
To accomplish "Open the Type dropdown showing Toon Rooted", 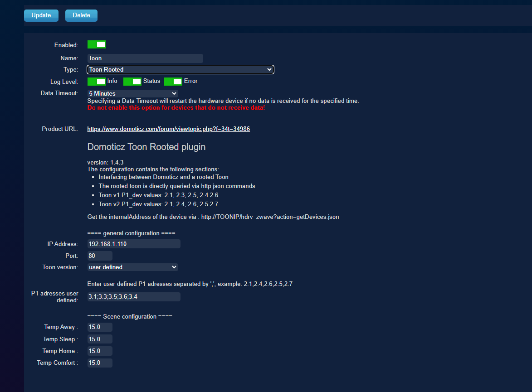I will pos(181,69).
